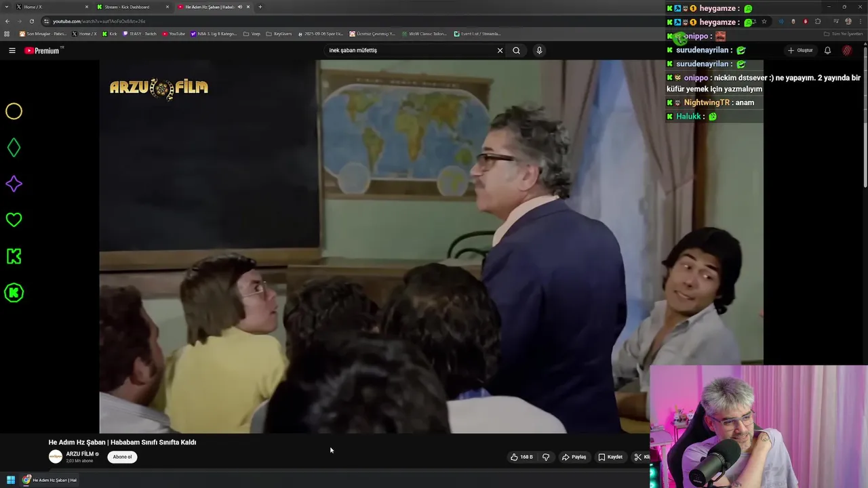The width and height of the screenshot is (868, 488).
Task: Start voice search with the microphone
Action: click(539, 50)
